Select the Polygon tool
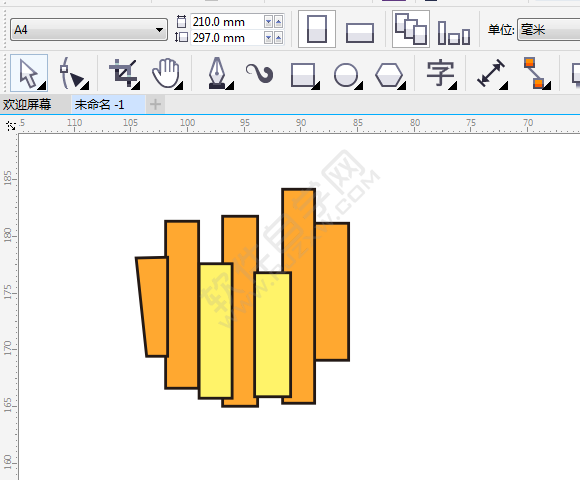This screenshot has width=580, height=480. 390,75
